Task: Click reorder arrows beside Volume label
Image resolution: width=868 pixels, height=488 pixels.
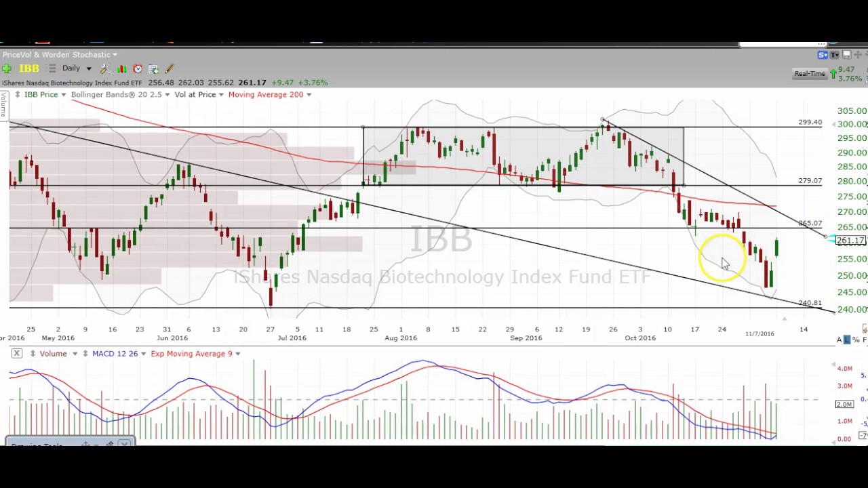Action: coord(32,353)
